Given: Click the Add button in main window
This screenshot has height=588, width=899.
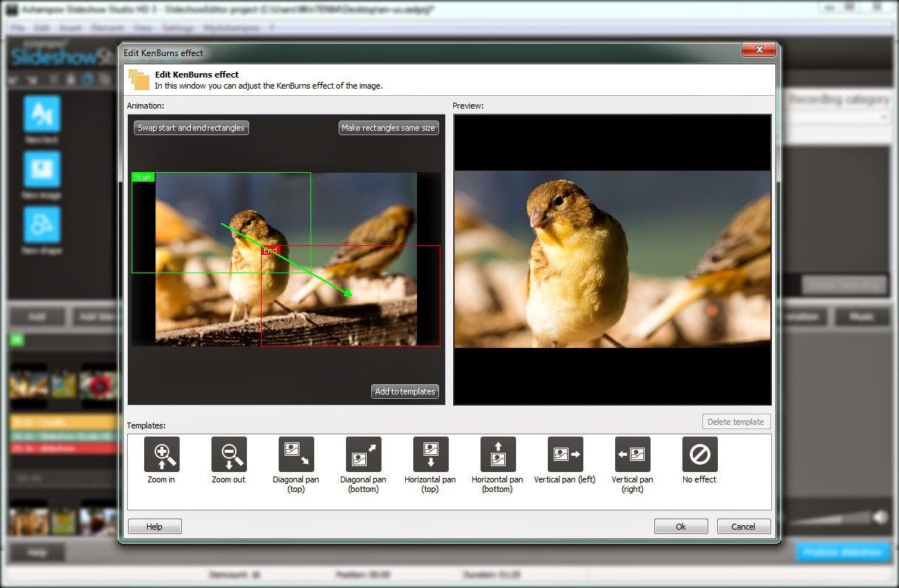Looking at the screenshot, I should click(x=36, y=317).
